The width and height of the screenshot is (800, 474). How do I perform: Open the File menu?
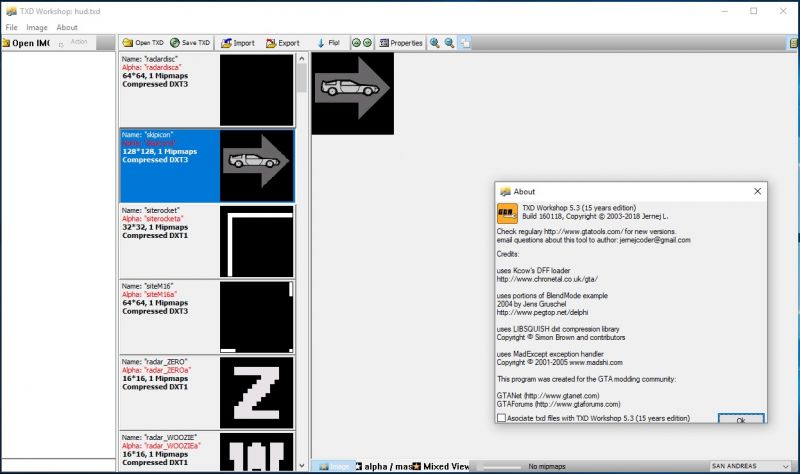point(11,28)
